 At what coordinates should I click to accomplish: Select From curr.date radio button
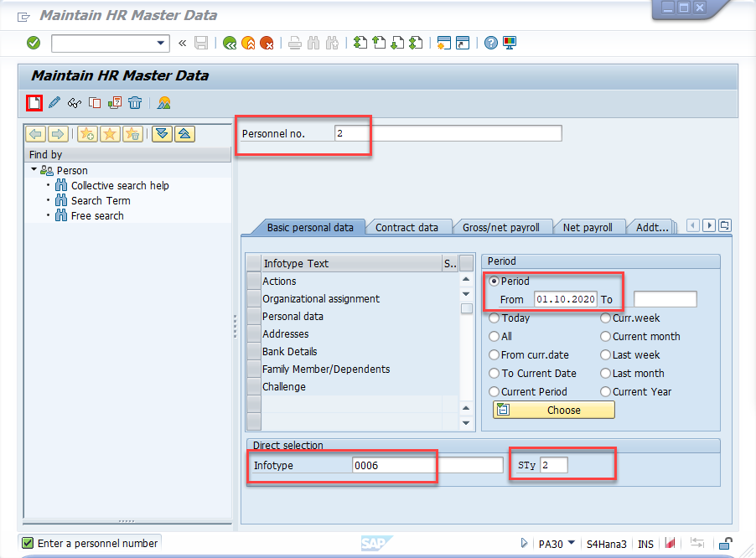[495, 355]
